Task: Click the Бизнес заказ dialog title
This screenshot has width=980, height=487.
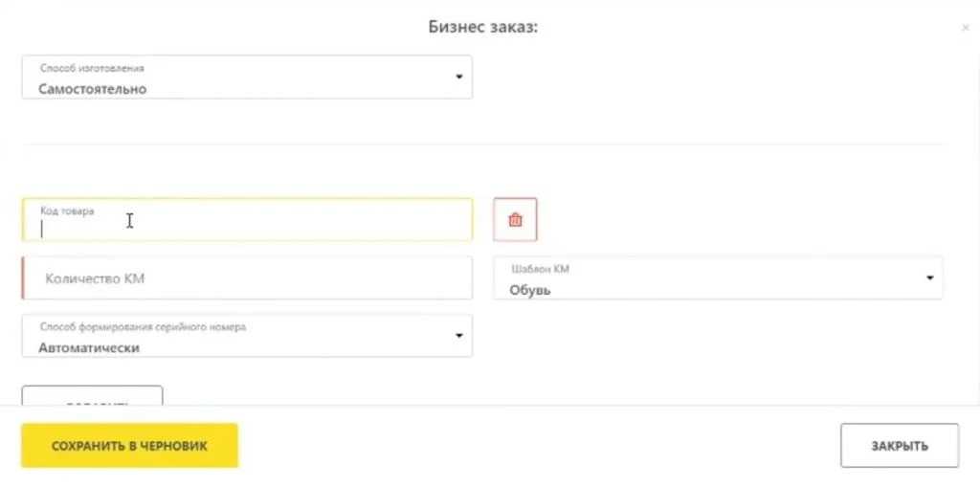Action: coord(482,26)
